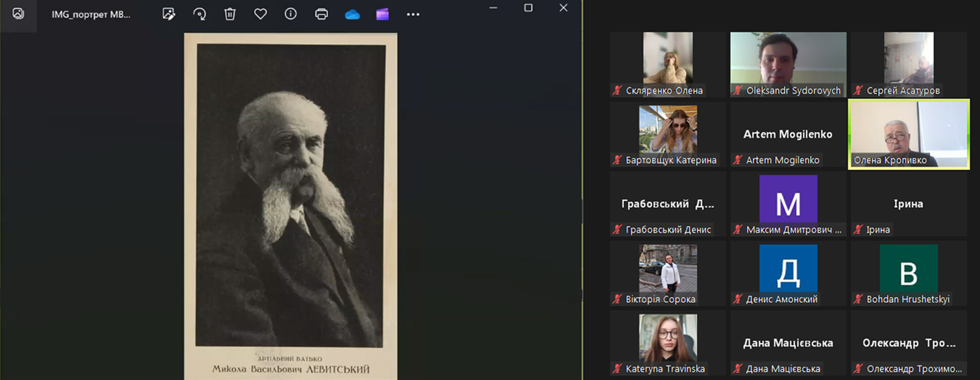Click the portrait photograph of the bearded man
The image size is (980, 380).
pyautogui.click(x=291, y=195)
